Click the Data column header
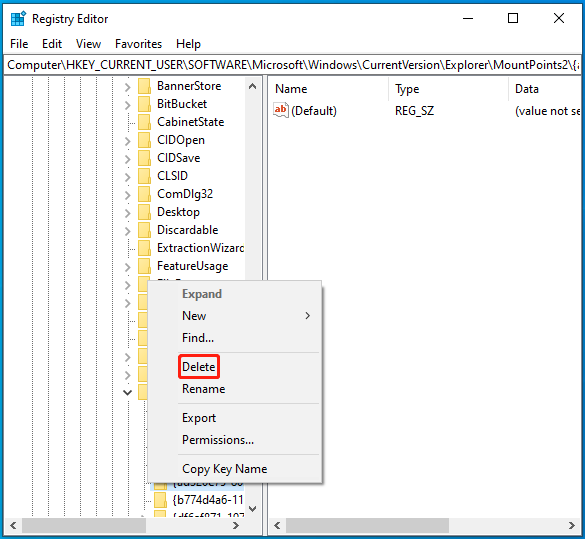Viewport: 585px width, 539px height. [527, 89]
